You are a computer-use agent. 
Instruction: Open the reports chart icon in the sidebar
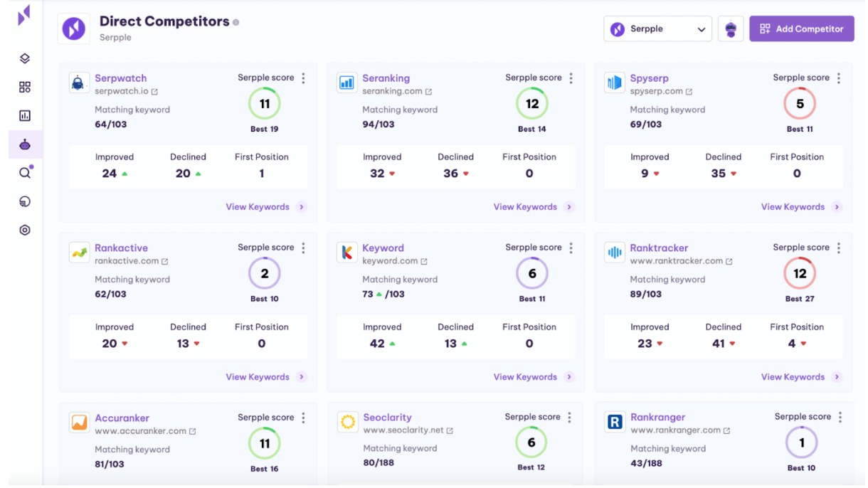coord(25,115)
